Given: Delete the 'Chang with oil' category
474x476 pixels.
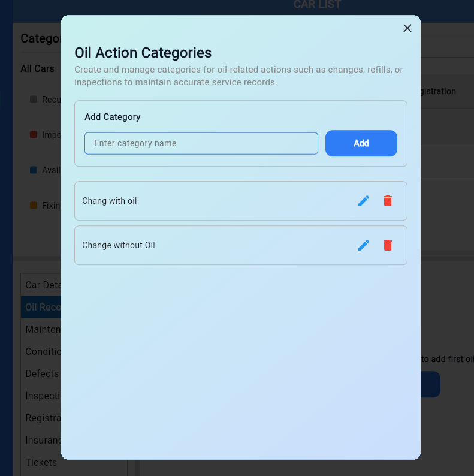Looking at the screenshot, I should tap(388, 201).
